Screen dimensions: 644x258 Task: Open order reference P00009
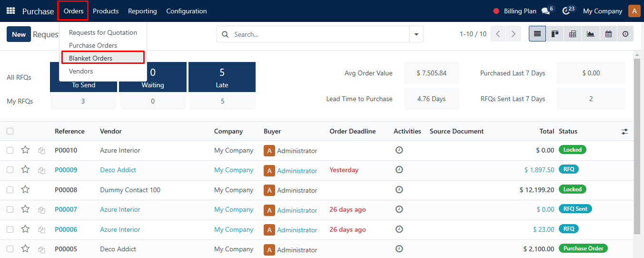click(x=66, y=170)
